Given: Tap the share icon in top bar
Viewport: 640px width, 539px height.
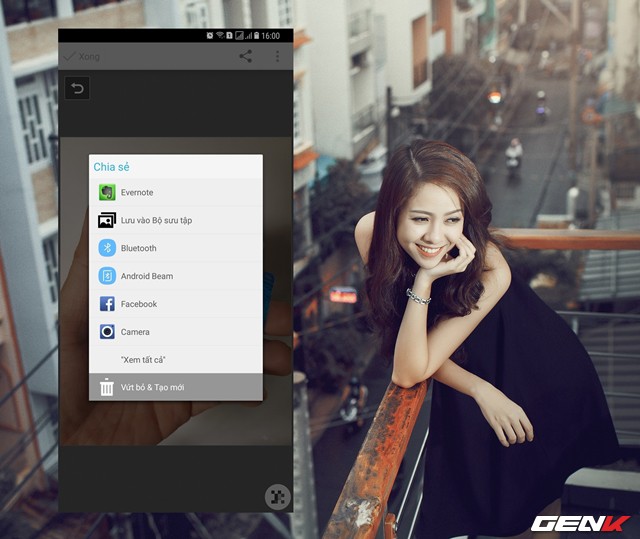Looking at the screenshot, I should point(245,56).
